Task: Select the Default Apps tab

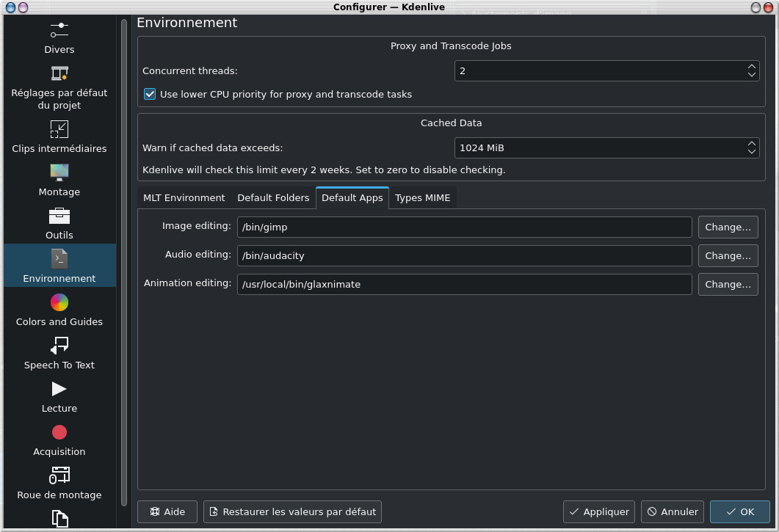Action: point(352,197)
